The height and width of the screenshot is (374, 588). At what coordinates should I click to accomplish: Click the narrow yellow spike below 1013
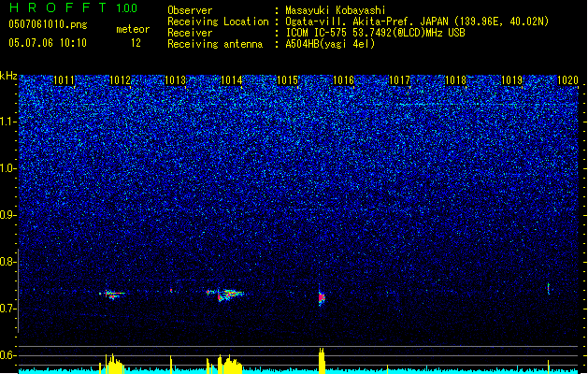click(x=171, y=365)
